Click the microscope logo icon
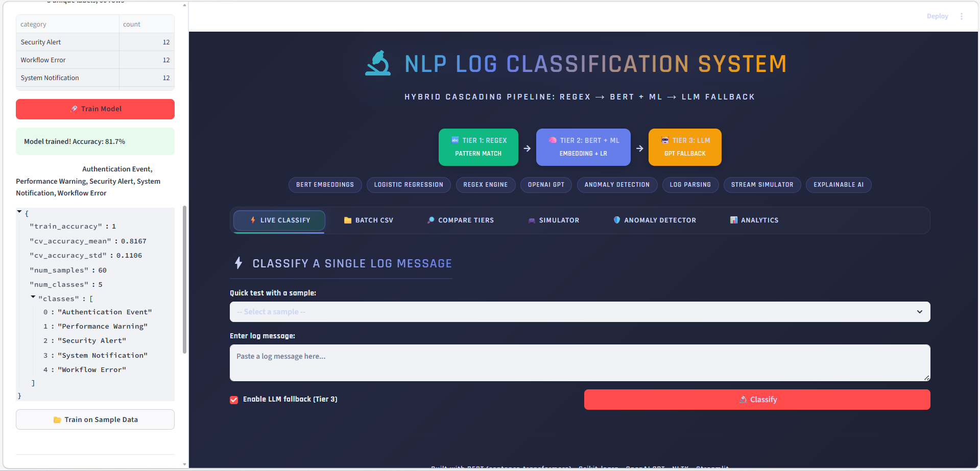Viewport: 980px width, 471px height. point(378,63)
